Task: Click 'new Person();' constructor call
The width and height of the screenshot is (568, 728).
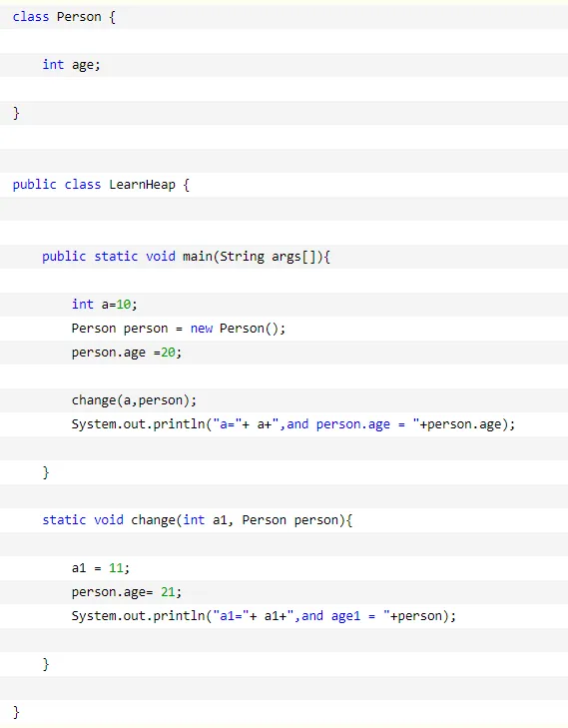Action: [238, 329]
